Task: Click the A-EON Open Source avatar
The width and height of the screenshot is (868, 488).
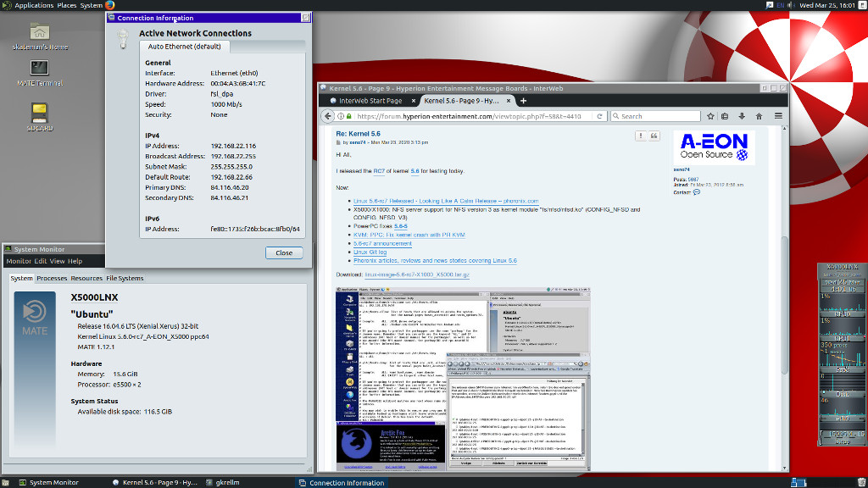Action: (714, 147)
